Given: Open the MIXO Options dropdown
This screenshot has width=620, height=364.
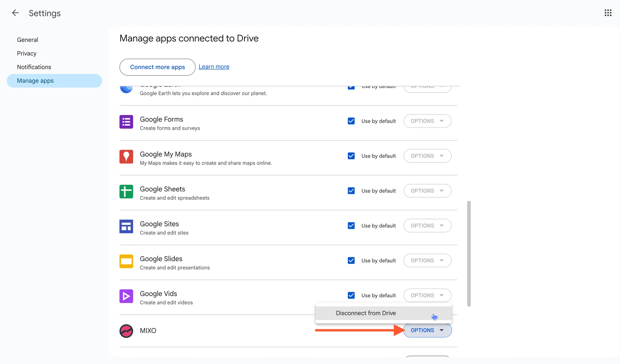Looking at the screenshot, I should [427, 330].
